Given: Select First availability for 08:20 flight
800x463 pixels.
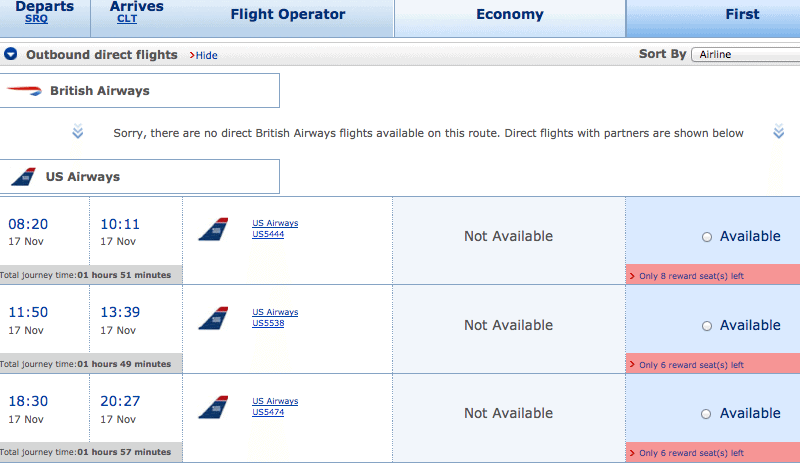Looking at the screenshot, I should coord(707,237).
